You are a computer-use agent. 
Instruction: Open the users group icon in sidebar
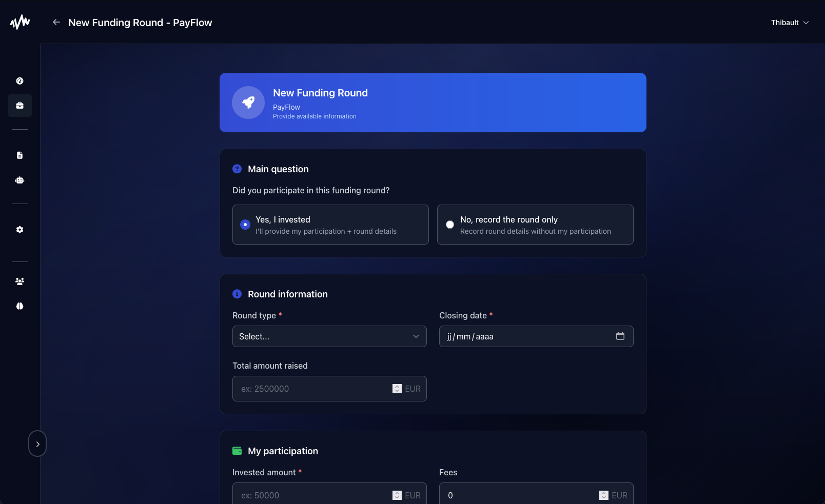click(19, 281)
